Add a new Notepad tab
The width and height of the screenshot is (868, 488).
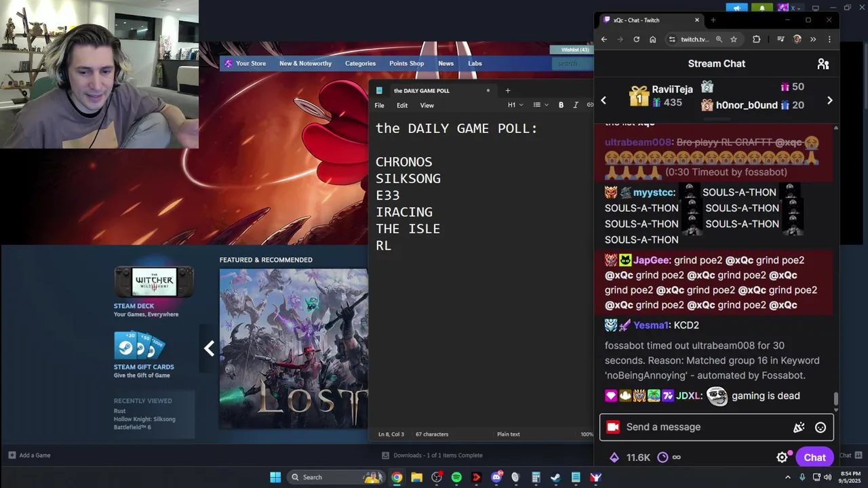(x=507, y=90)
